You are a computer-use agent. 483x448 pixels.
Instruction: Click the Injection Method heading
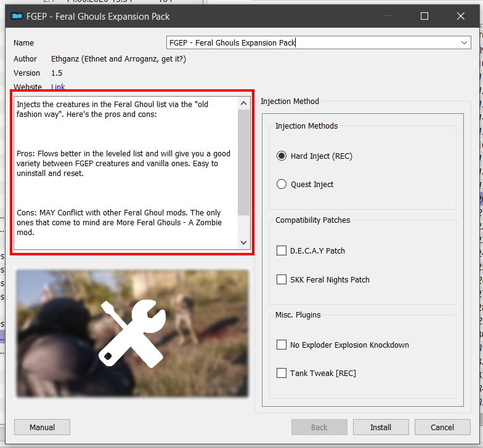[290, 101]
